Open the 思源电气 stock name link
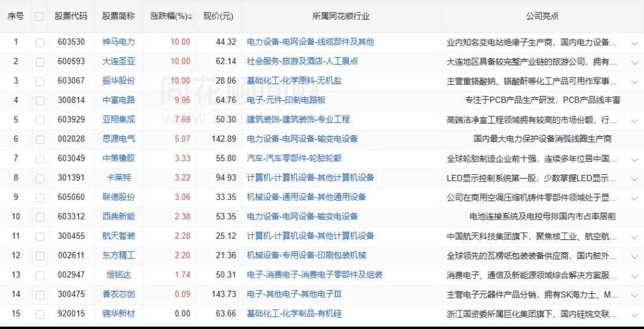 (119, 139)
